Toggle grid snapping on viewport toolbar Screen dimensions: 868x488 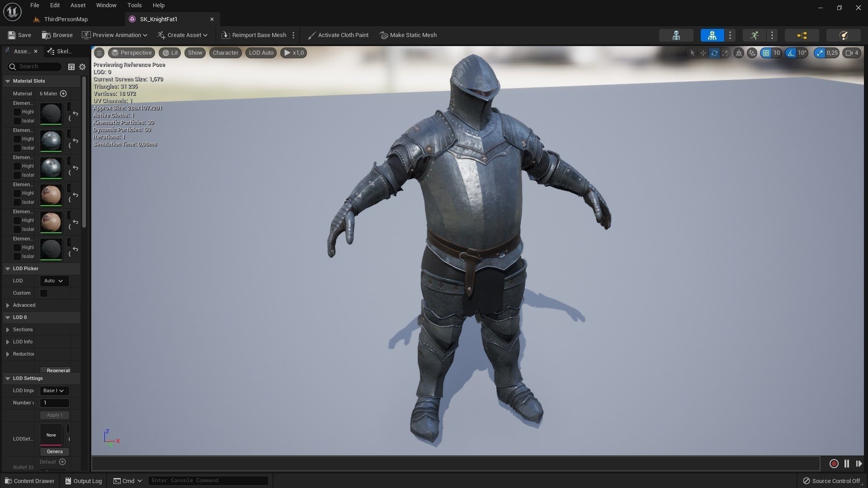766,53
